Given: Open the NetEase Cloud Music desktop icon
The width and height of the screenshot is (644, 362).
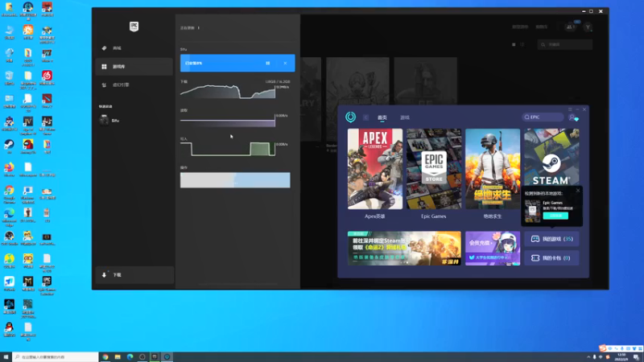Looking at the screenshot, I should (47, 77).
